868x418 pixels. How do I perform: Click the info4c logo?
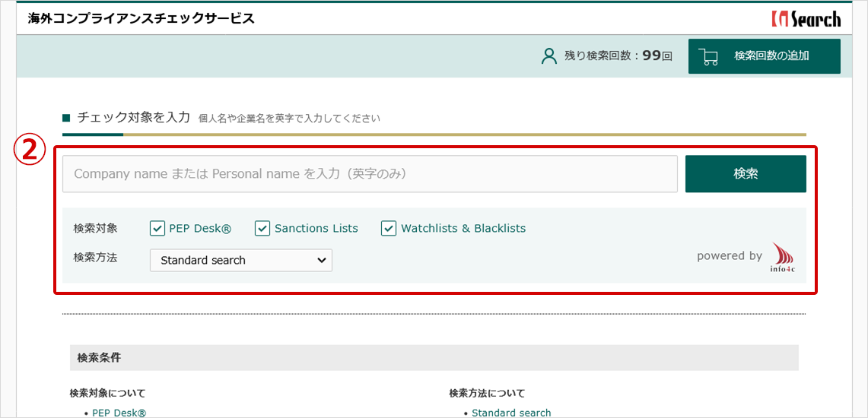point(782,258)
